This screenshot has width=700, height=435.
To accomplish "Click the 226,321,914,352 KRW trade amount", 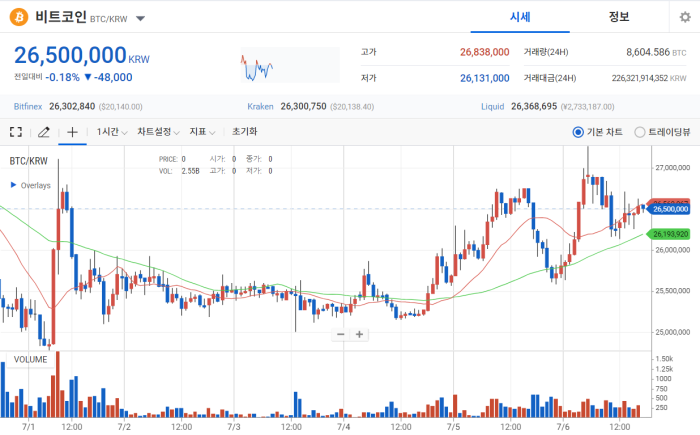I will (x=649, y=78).
